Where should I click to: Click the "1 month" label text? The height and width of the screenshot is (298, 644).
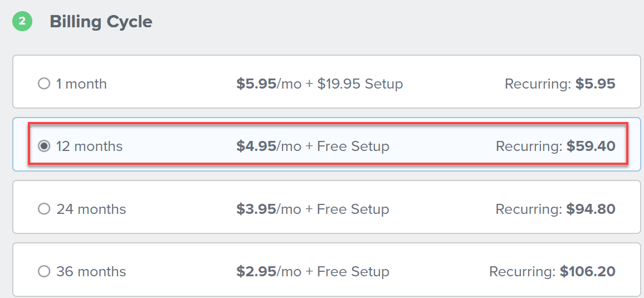[x=81, y=84]
